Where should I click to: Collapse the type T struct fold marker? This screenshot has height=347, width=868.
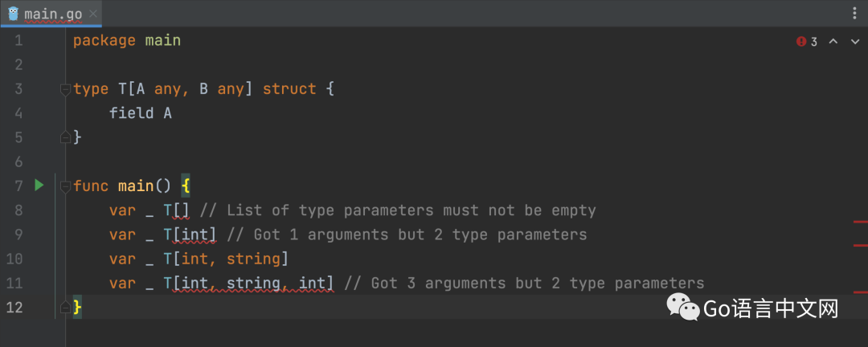tap(66, 90)
